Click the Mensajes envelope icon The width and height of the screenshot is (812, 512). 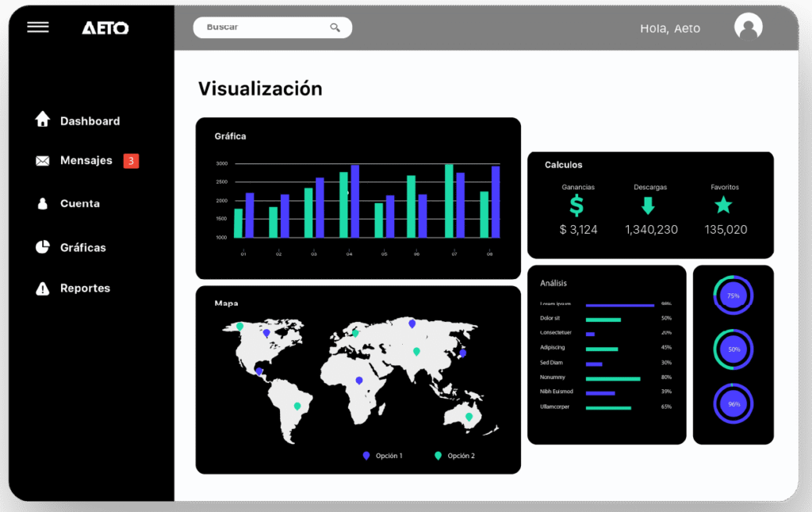[x=43, y=161]
